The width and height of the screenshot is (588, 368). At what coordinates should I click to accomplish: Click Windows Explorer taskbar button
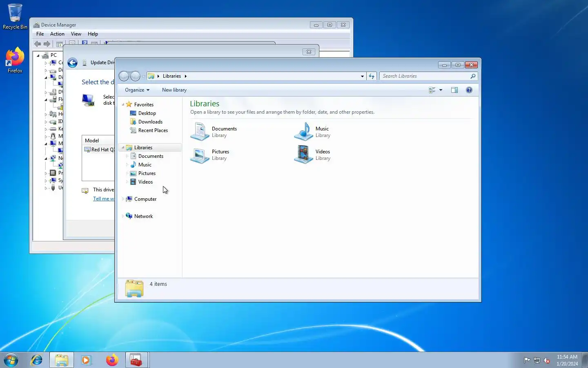click(62, 360)
